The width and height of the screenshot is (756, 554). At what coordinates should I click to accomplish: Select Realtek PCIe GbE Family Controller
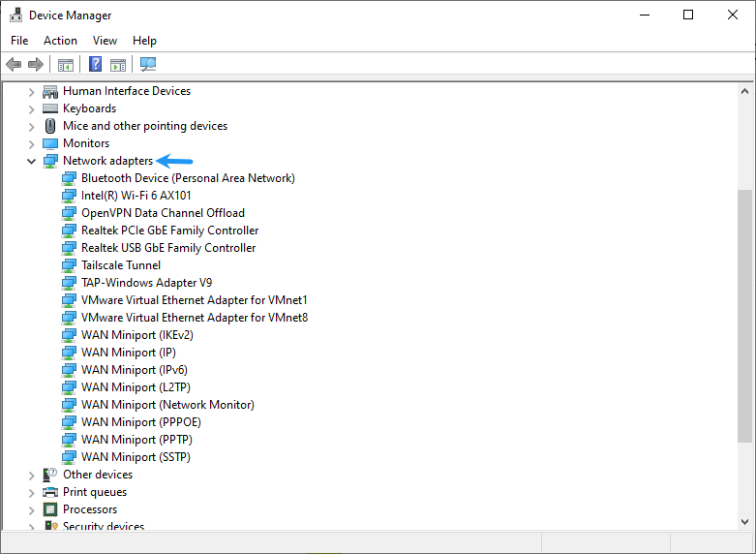(169, 231)
